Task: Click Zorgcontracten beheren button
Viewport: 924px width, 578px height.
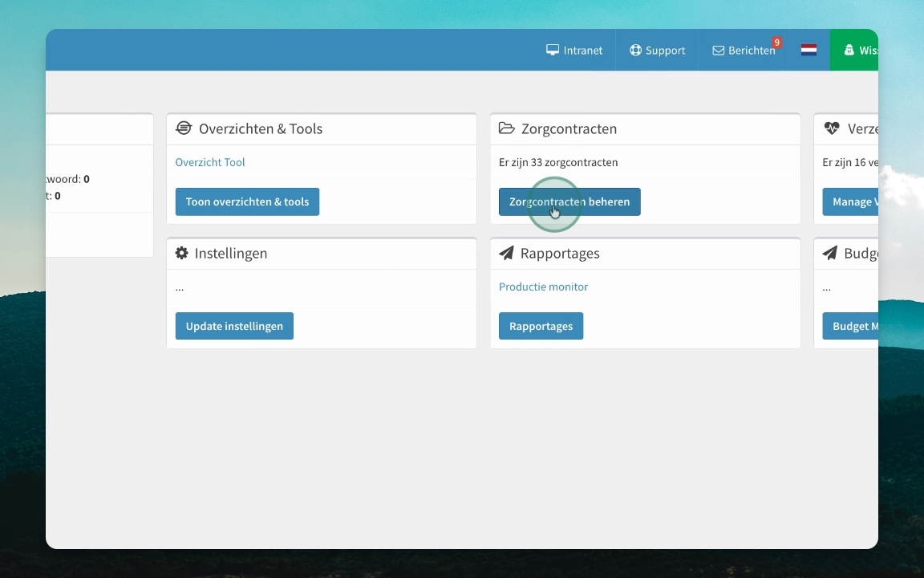Action: [569, 201]
